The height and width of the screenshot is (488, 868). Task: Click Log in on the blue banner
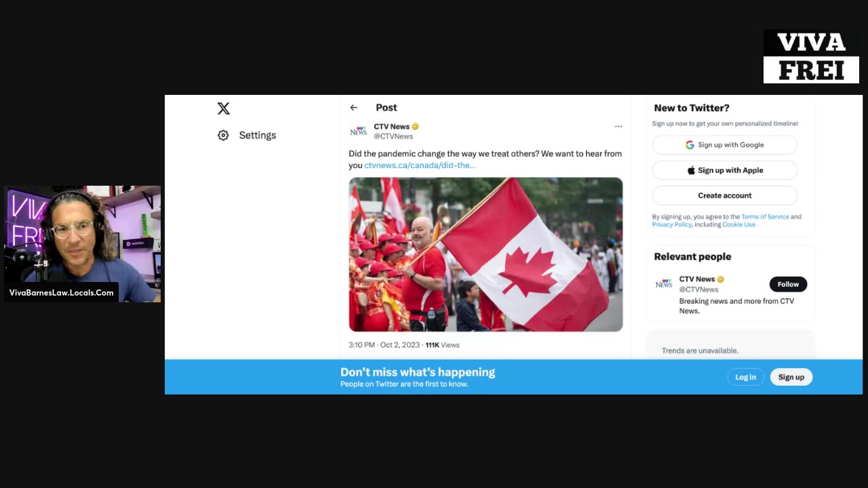point(745,378)
